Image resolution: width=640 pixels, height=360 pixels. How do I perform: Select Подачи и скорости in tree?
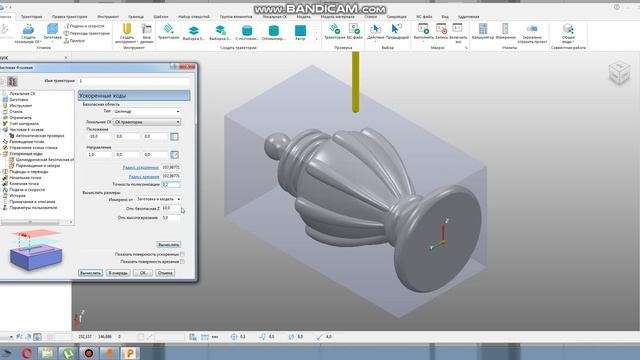pos(27,190)
